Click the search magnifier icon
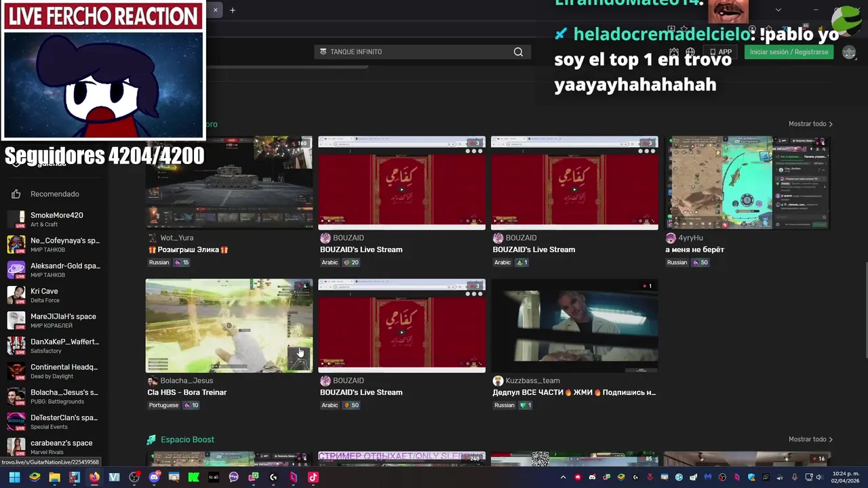 [518, 52]
